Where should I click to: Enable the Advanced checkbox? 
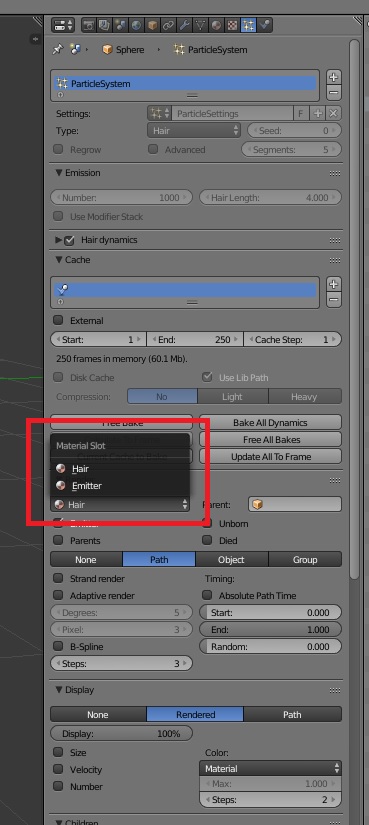153,149
